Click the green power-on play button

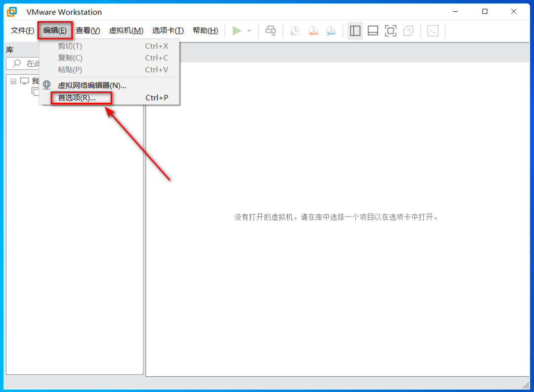tap(237, 31)
